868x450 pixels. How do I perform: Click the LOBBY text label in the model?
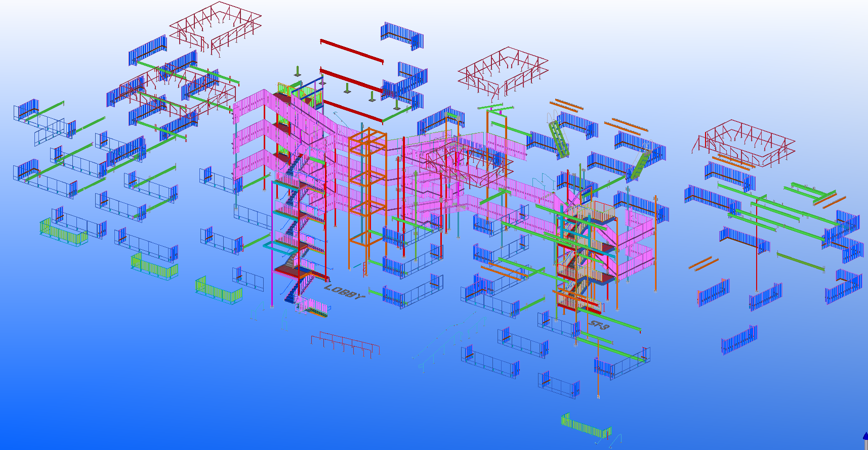pos(344,292)
